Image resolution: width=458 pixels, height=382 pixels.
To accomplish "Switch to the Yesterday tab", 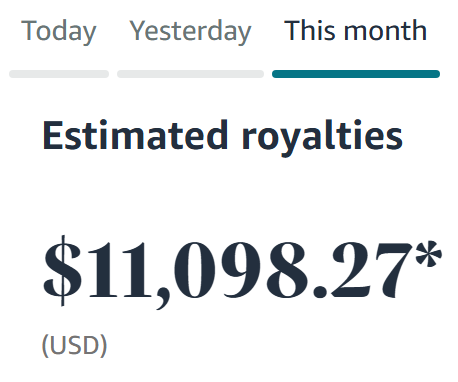I will click(x=190, y=31).
